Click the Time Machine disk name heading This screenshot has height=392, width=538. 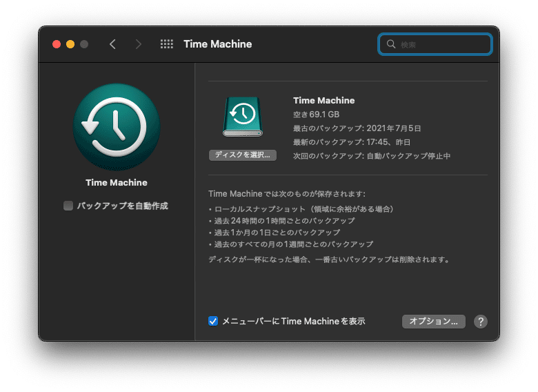click(324, 100)
